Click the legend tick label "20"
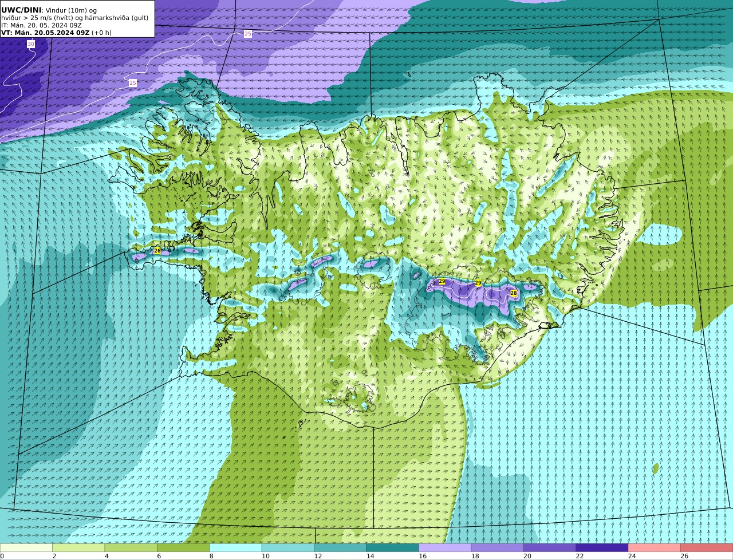 [x=527, y=556]
